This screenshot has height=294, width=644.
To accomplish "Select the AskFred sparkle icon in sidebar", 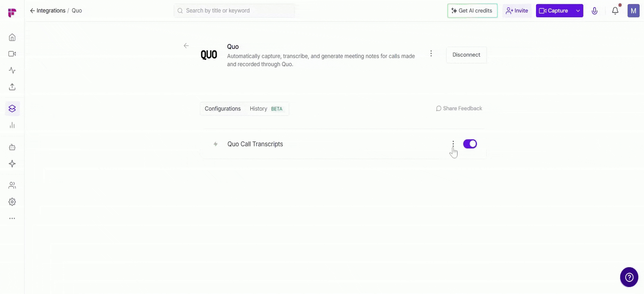I will 12,163.
